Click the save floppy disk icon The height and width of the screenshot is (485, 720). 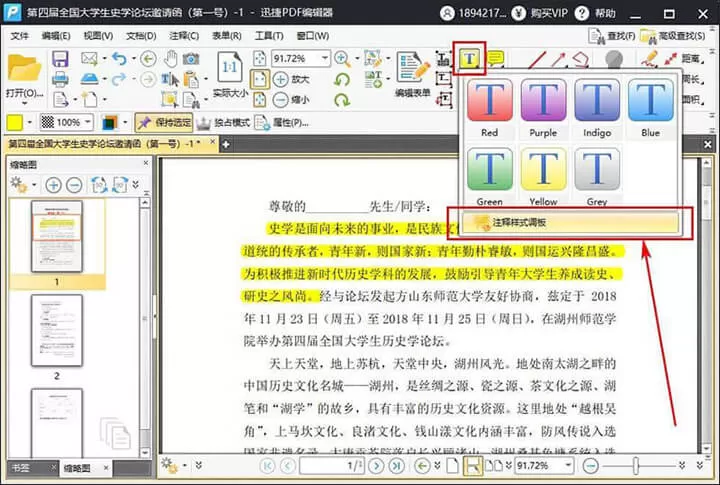tap(60, 59)
